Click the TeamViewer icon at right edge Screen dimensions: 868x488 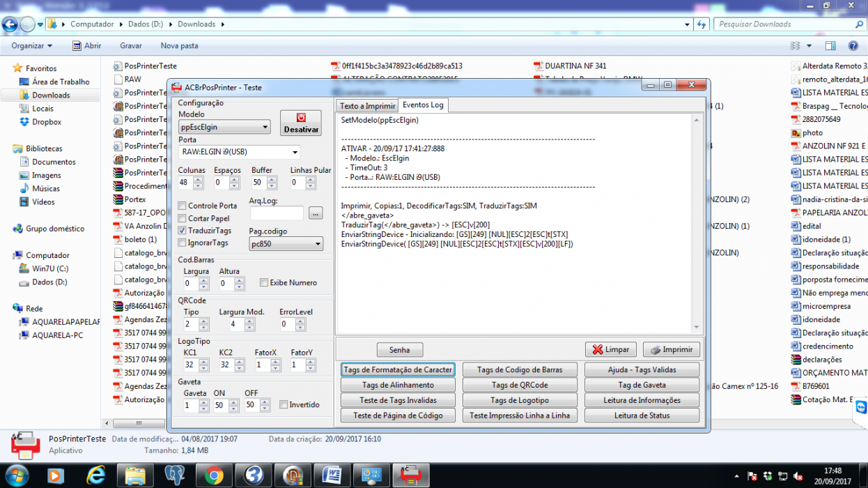[861, 409]
